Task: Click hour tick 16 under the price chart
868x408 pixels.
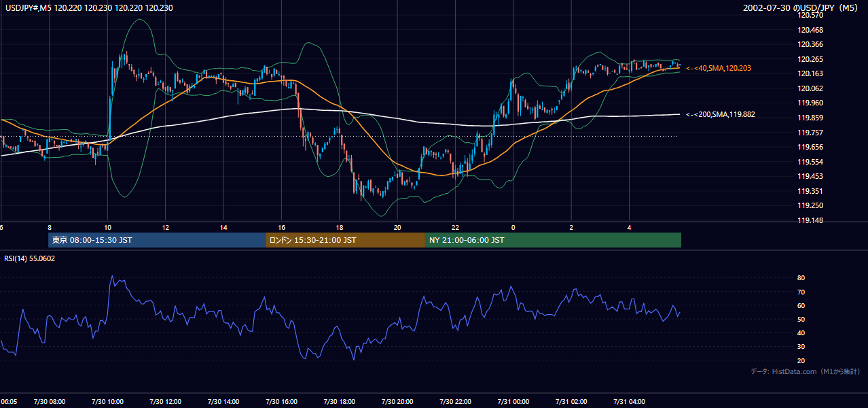Action: [281, 227]
